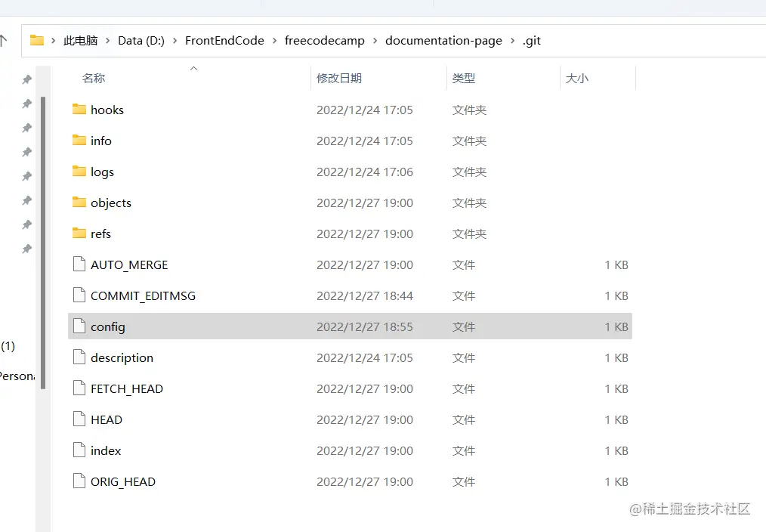This screenshot has height=532, width=766.
Task: Click the description file icon
Action: pos(79,357)
